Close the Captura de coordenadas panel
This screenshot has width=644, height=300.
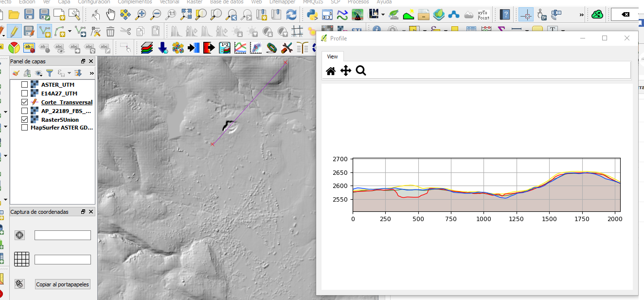(x=91, y=212)
